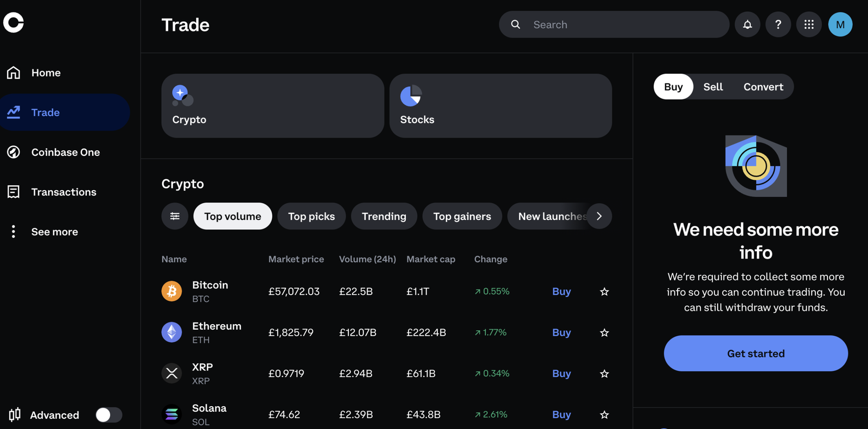Add Ethereum to watchlist with star
The width and height of the screenshot is (868, 429).
[604, 332]
